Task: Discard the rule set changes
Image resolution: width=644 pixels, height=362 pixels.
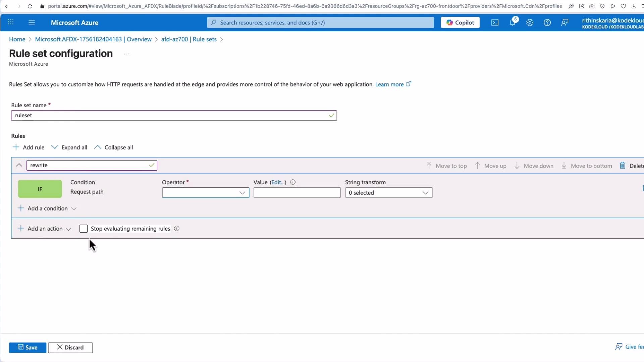Action: [x=70, y=348]
